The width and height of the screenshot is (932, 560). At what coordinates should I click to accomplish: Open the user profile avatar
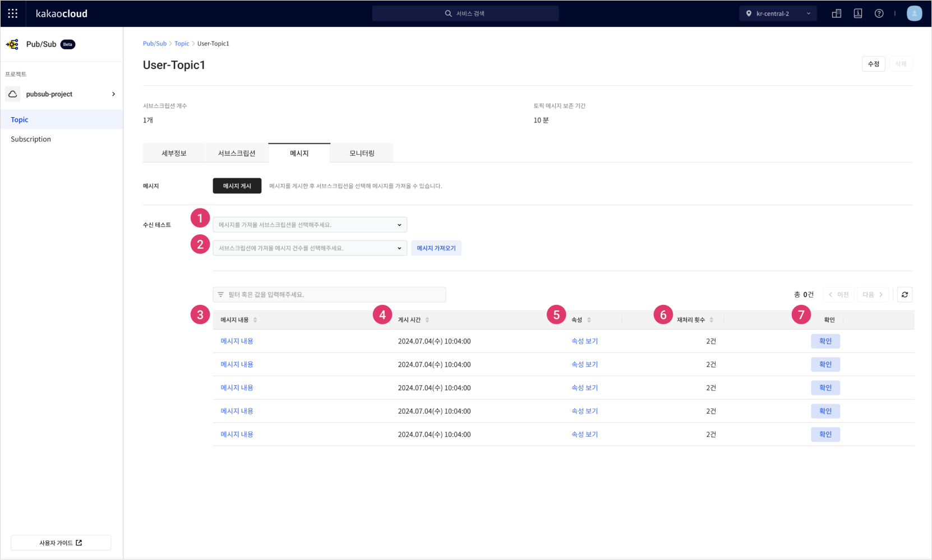(x=914, y=13)
